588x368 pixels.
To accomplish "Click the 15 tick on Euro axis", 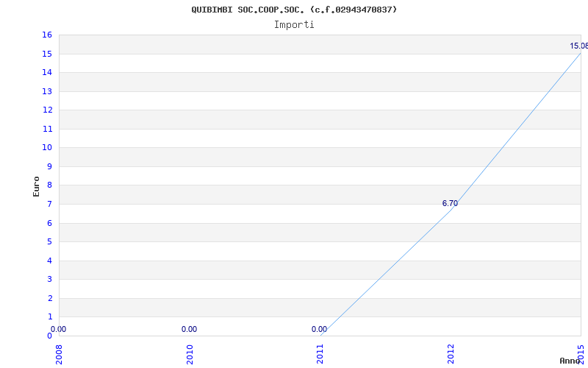I will coord(47,54).
